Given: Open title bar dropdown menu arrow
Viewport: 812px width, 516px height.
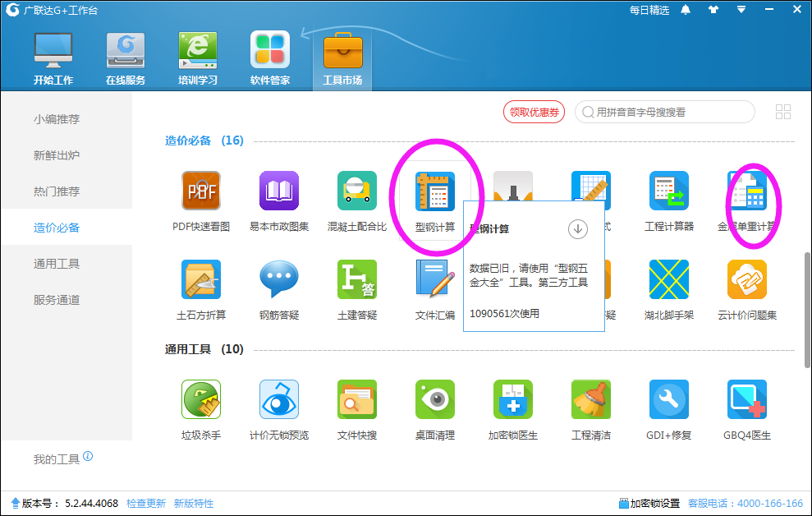Looking at the screenshot, I should (x=741, y=10).
